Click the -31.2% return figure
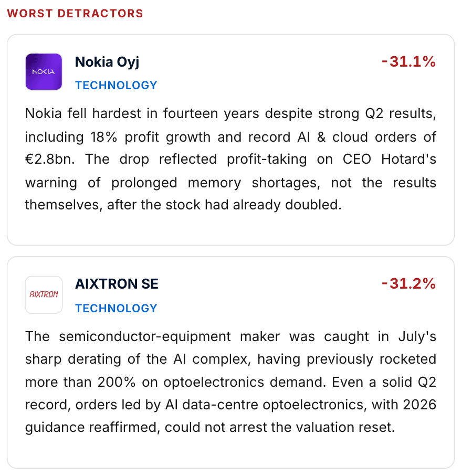Viewport: 462px width, 476px height. [408, 284]
